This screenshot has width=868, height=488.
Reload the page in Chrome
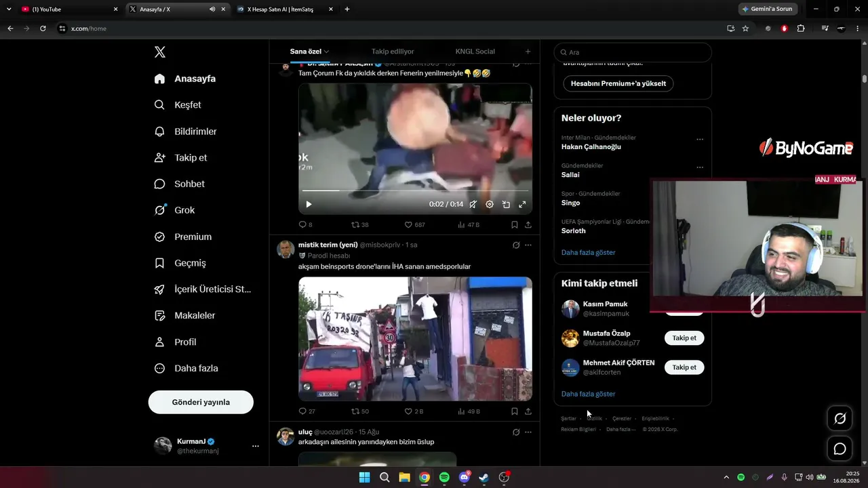43,28
